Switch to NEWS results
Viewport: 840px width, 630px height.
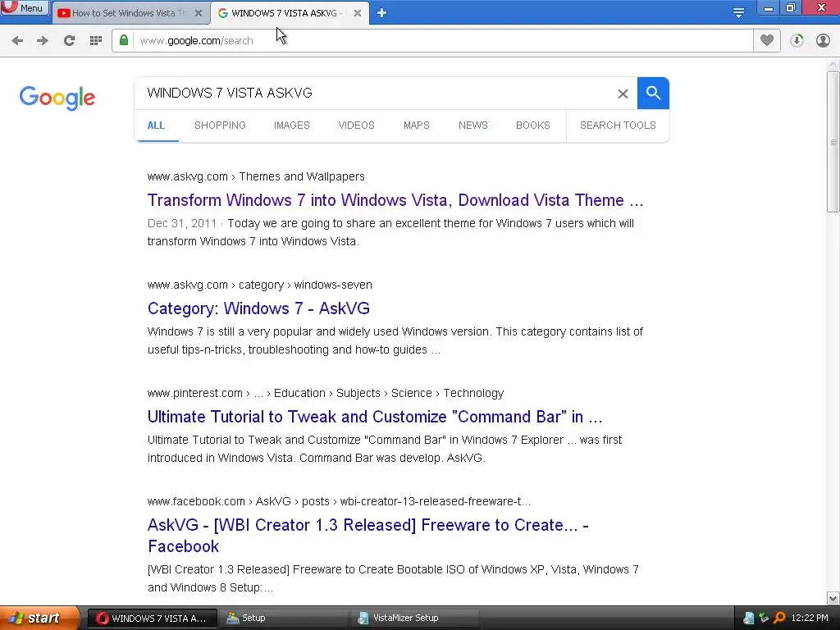(473, 126)
